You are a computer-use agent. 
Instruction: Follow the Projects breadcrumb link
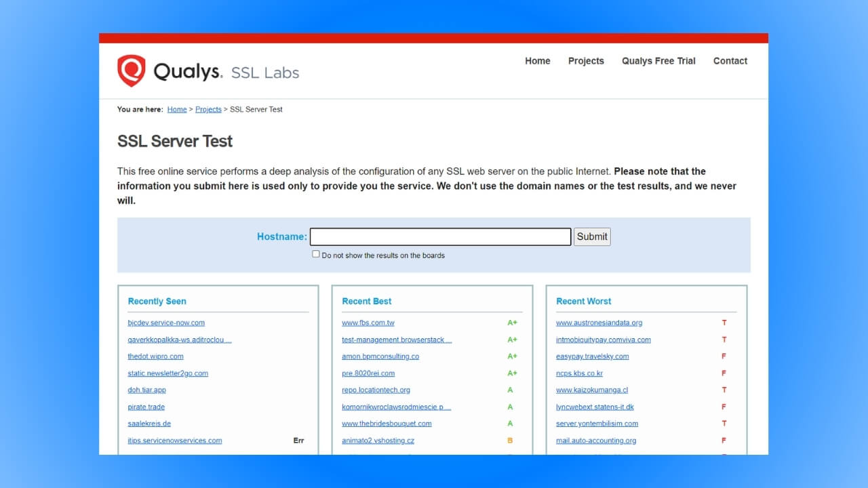pos(208,109)
